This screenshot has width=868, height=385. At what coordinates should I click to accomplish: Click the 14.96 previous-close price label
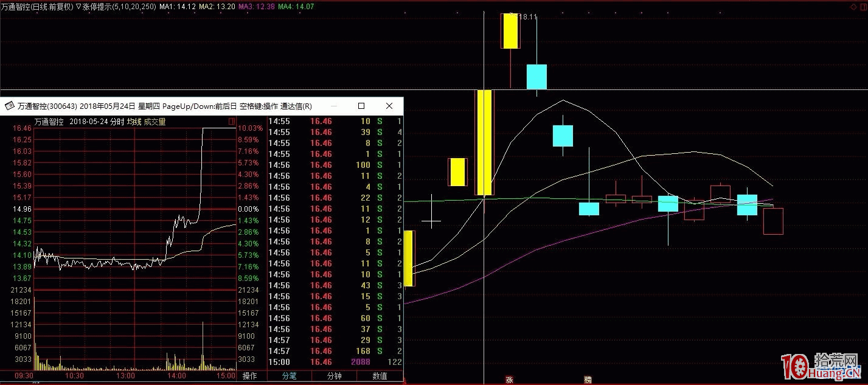22,209
